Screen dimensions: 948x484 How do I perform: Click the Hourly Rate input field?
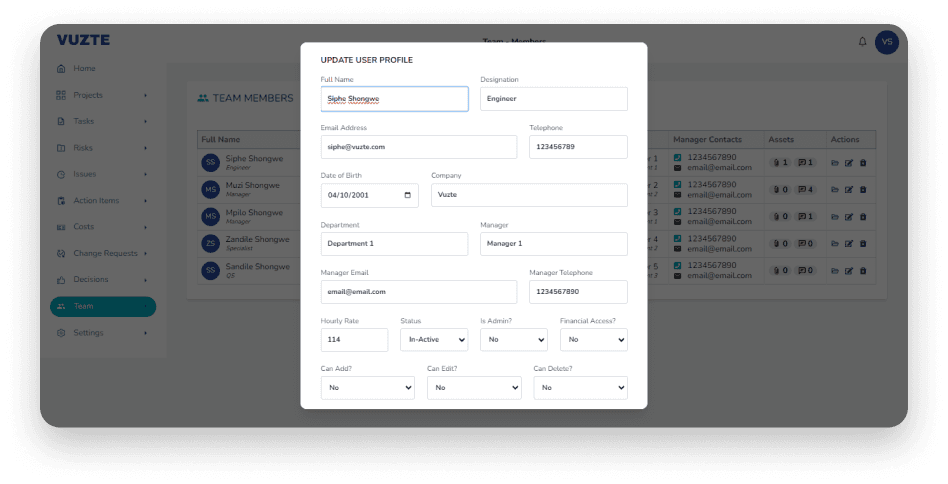[354, 340]
